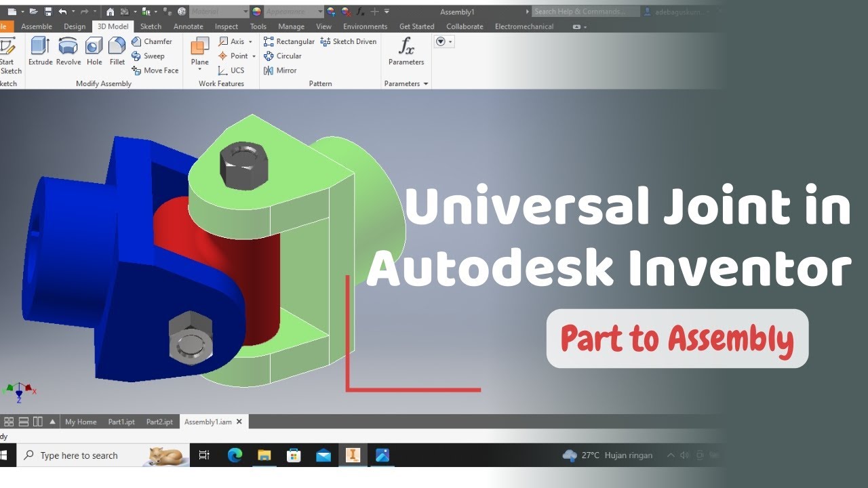Open the Environments tab
868x488 pixels.
tap(366, 26)
